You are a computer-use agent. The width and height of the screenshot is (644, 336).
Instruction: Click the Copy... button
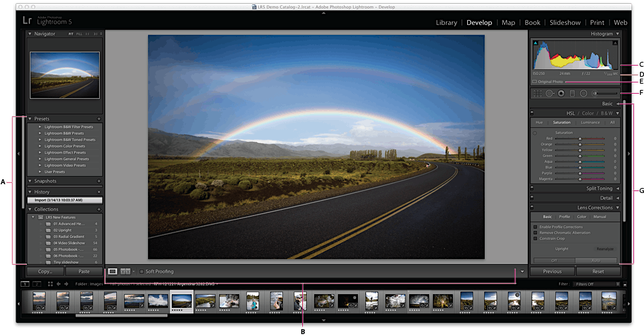(x=45, y=272)
